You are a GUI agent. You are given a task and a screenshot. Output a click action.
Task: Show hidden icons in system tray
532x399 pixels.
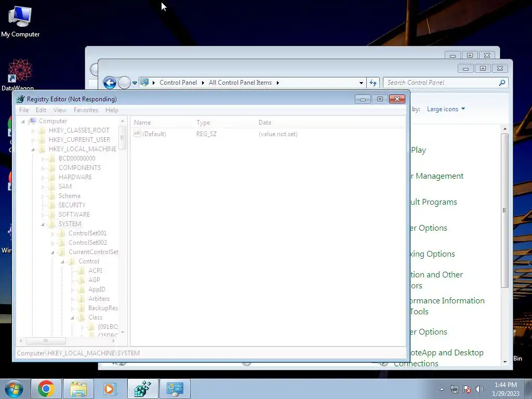pyautogui.click(x=442, y=389)
